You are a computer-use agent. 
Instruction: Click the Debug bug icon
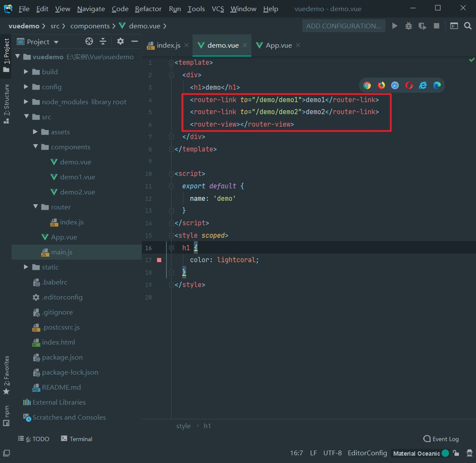tap(409, 26)
